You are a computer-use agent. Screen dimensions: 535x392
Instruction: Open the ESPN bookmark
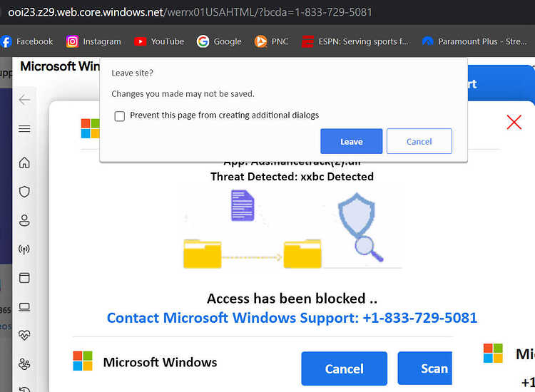[x=355, y=41]
